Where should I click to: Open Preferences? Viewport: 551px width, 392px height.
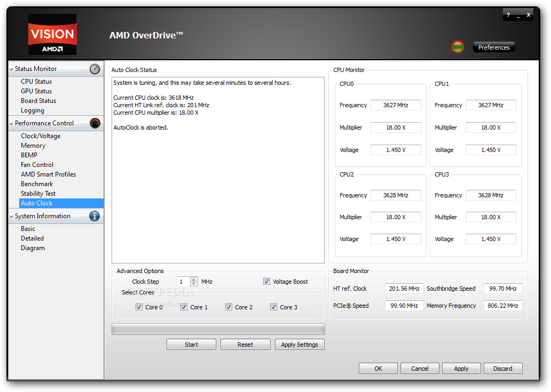tap(494, 47)
